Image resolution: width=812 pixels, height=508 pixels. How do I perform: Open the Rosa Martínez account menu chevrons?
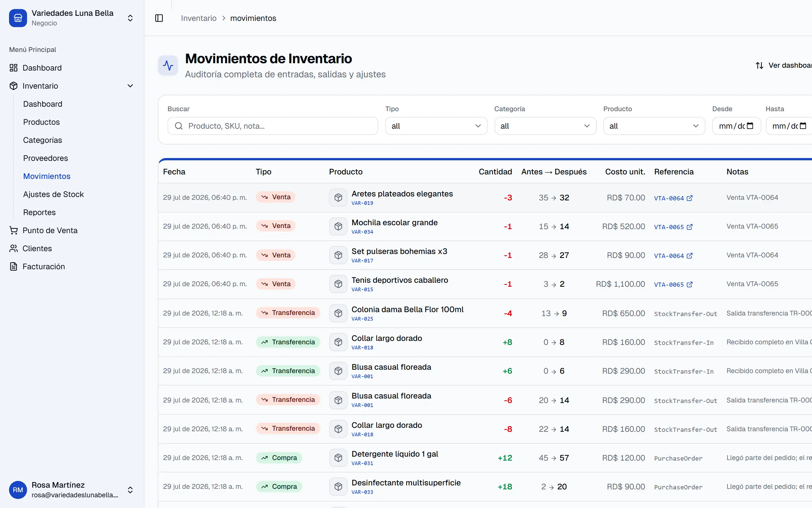pyautogui.click(x=130, y=490)
